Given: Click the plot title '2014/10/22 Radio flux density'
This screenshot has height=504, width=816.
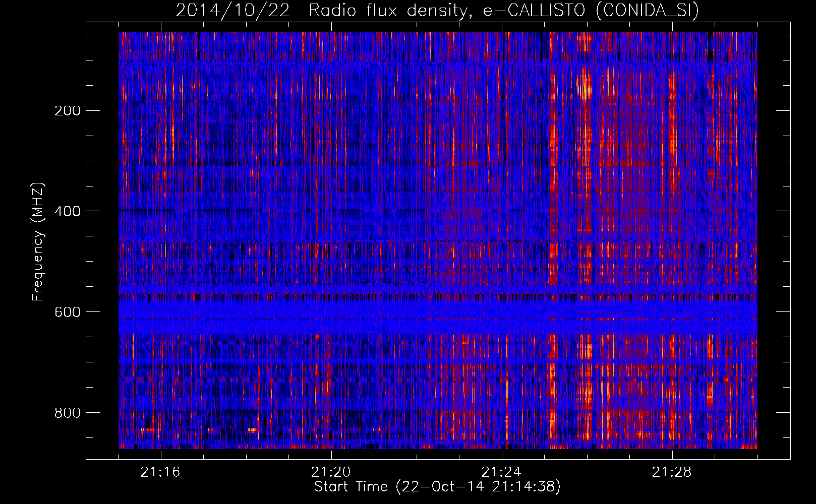Looking at the screenshot, I should point(438,11).
